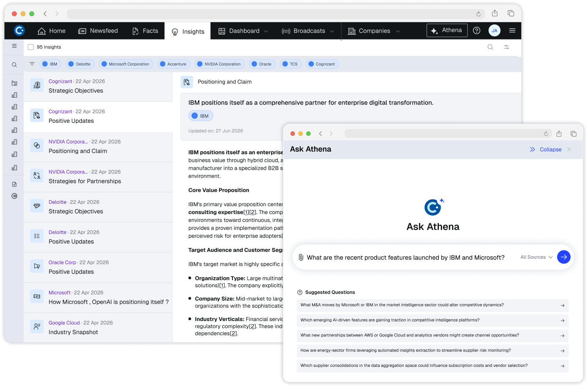Open the Strategies for Partnerships insight
Viewport: 588px width, 387px height.
click(x=98, y=177)
